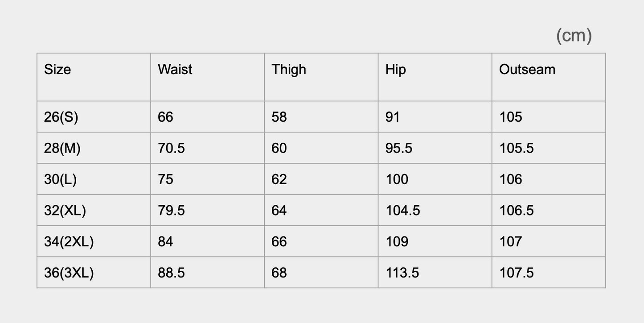Click the Size column header
644x323 pixels.
click(57, 70)
